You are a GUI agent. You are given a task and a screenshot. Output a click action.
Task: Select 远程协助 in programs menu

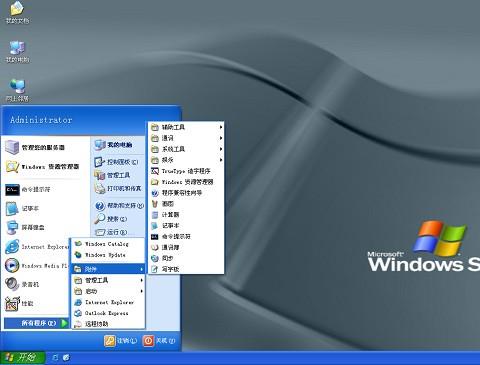[x=109, y=324]
